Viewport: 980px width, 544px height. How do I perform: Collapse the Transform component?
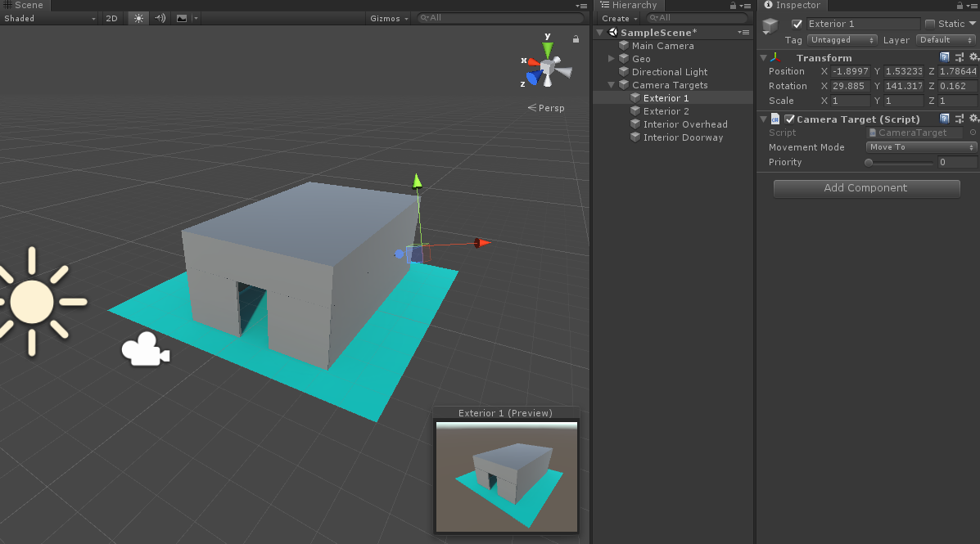pos(763,57)
